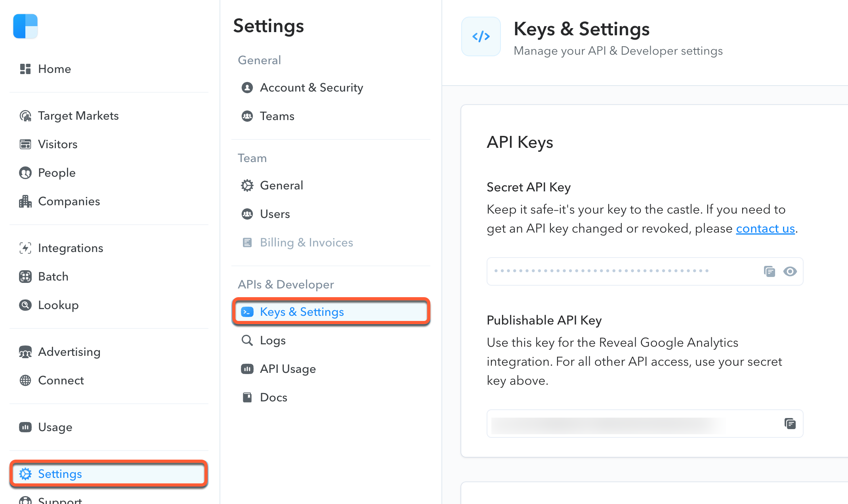Click the app logo in top-left

coord(25,26)
